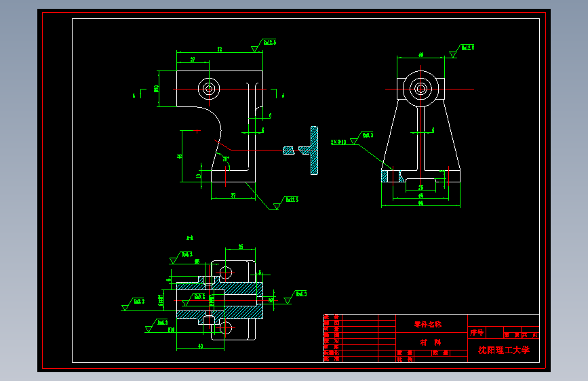588x381 pixels.
Task: Click the bored hole circle in front view
Action: (209, 89)
